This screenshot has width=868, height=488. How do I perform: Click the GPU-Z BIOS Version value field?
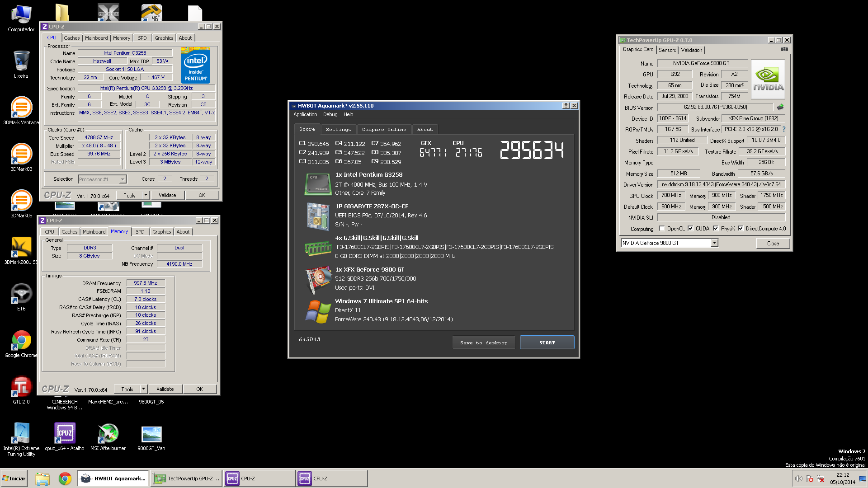pyautogui.click(x=715, y=107)
